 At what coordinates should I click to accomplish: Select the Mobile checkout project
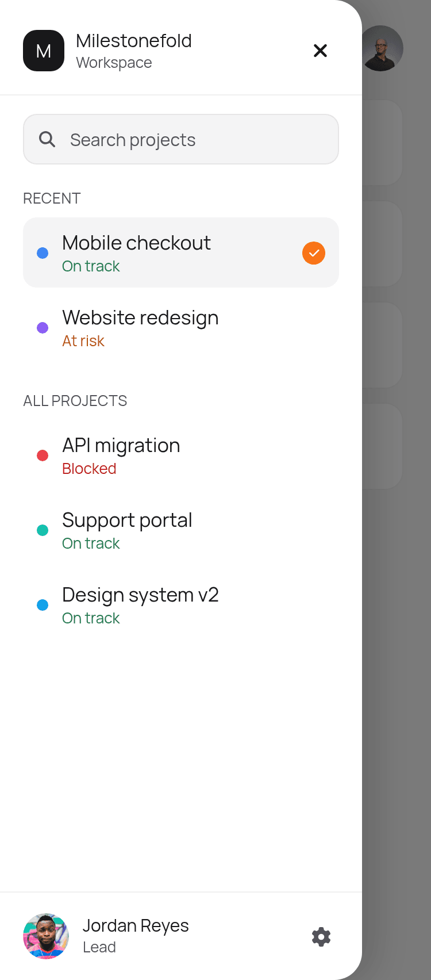[x=181, y=252]
